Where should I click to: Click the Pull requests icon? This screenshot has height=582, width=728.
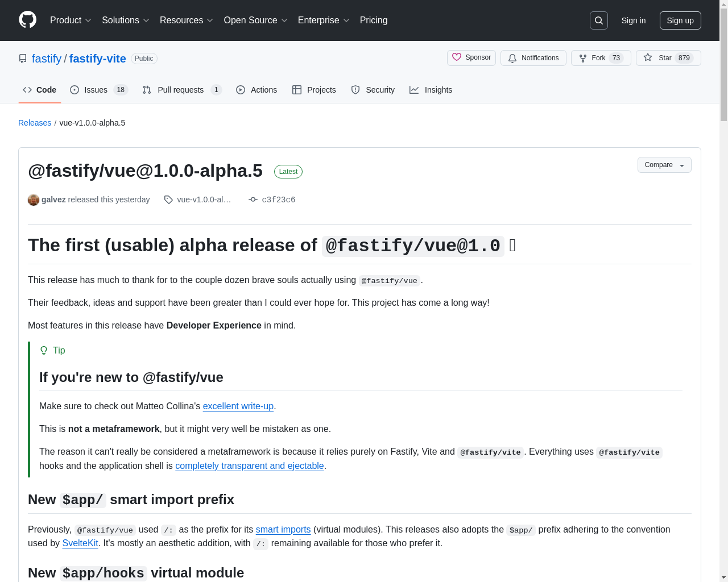point(147,90)
